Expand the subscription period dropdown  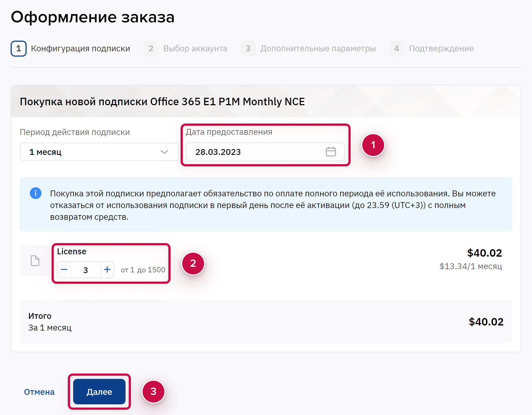pos(99,152)
